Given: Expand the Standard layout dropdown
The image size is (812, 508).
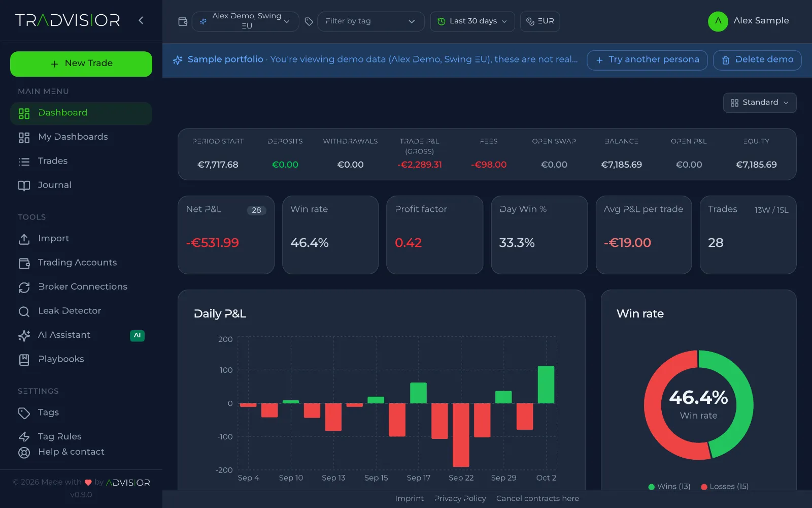Looking at the screenshot, I should coord(760,103).
